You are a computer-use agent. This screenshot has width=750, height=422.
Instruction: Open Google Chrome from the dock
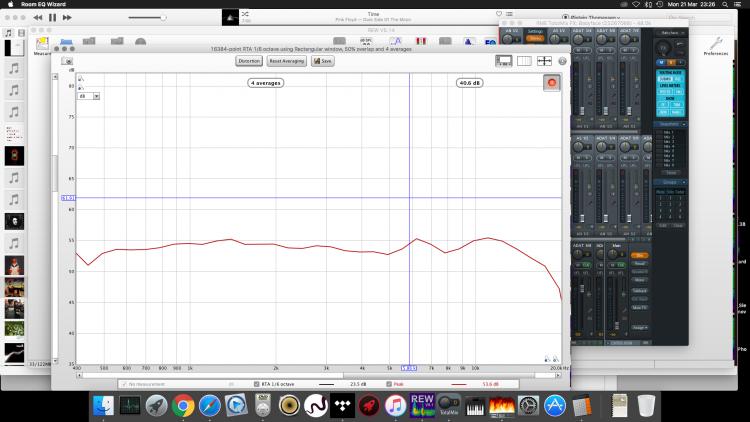[x=182, y=405]
